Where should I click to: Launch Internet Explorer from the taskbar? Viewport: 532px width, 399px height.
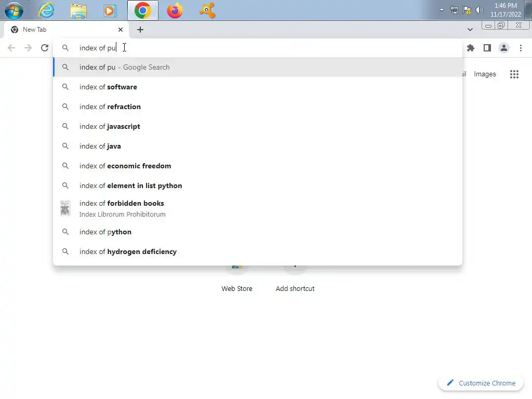[x=46, y=10]
